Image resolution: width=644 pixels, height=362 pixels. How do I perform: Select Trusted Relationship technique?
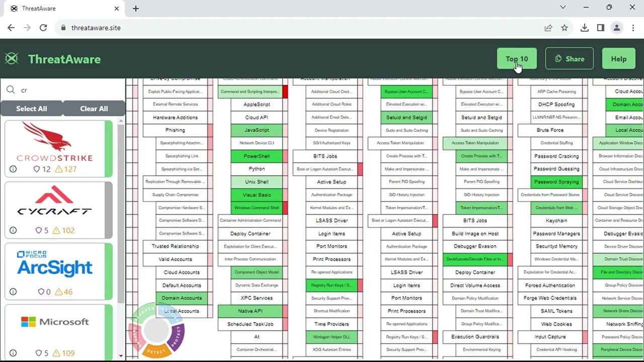coord(175,246)
